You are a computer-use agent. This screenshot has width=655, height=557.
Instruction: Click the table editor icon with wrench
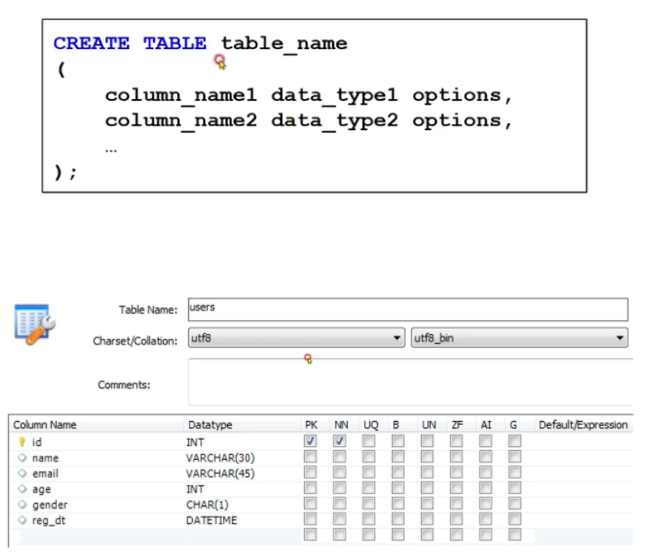(35, 324)
